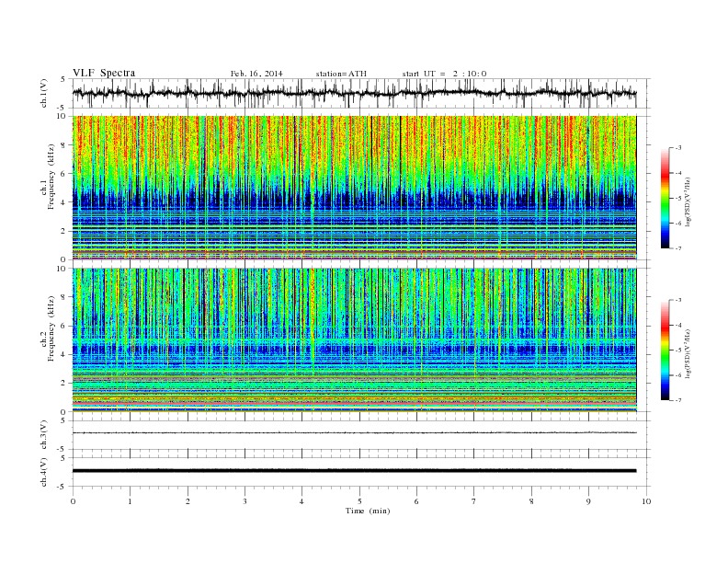Click ch.2 frequency tick label "2"
Viewport: 728px width, 563px height.
point(63,384)
